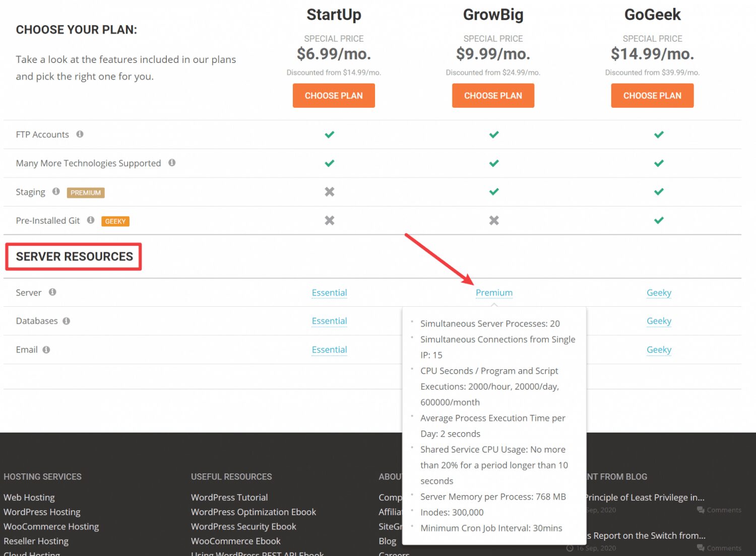Open the WordPress Tutorial link
This screenshot has height=556, width=756.
click(x=229, y=498)
